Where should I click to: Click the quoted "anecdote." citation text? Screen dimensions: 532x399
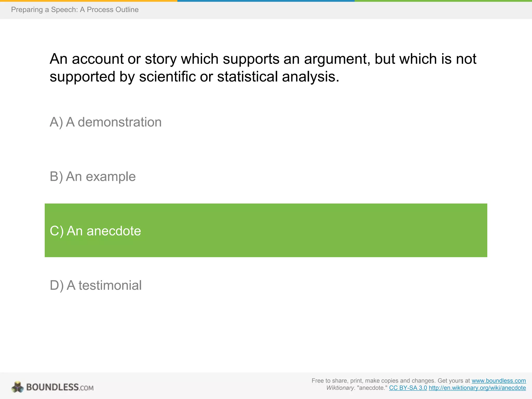point(372,388)
